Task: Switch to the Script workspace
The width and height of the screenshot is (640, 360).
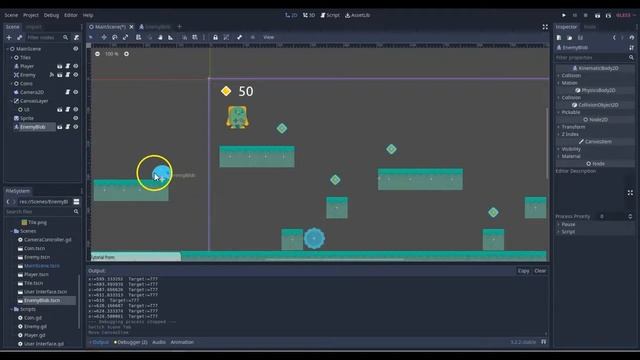Action: 330,15
